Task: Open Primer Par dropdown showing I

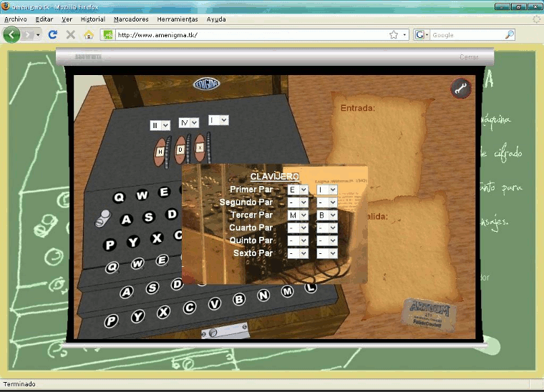Action: tap(327, 190)
